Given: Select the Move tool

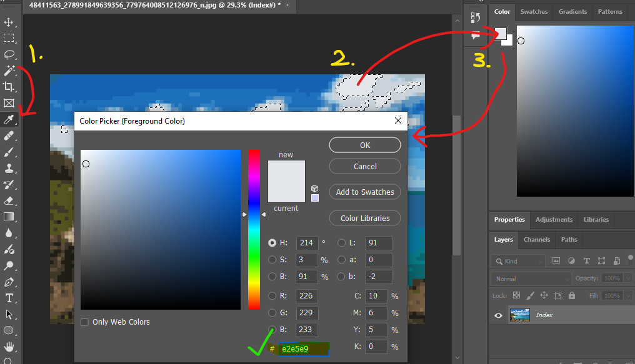Looking at the screenshot, I should click(x=9, y=22).
